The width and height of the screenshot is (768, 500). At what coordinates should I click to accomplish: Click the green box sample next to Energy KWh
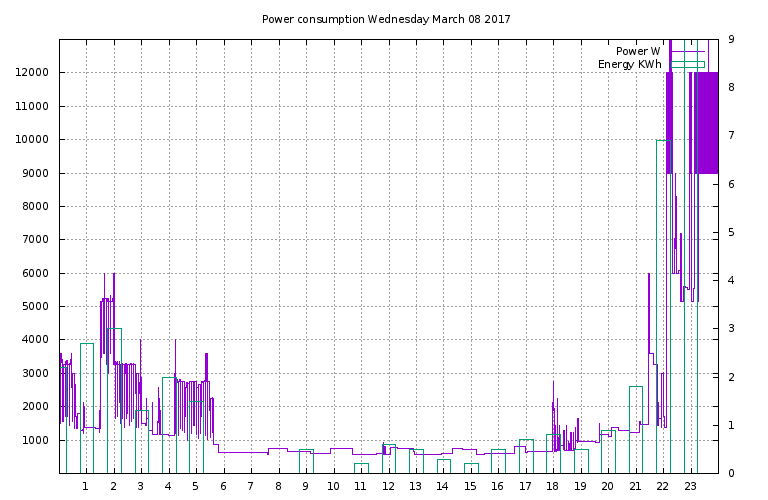click(x=688, y=64)
